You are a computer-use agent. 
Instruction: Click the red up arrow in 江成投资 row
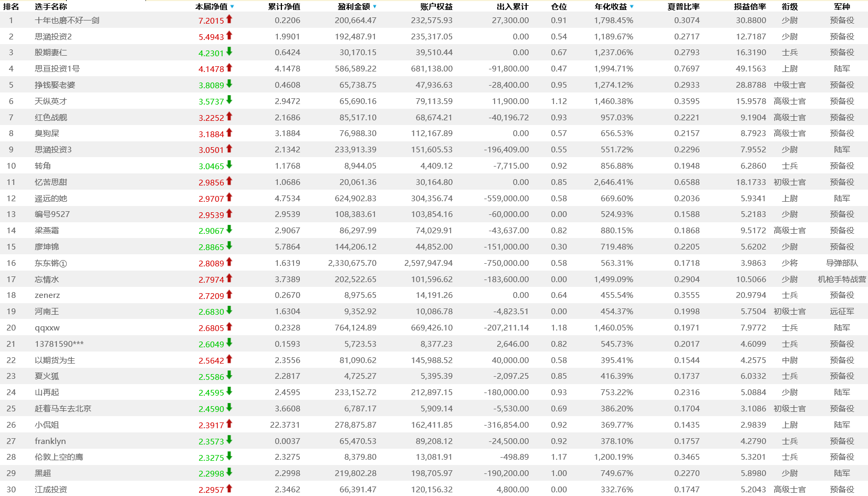pos(229,489)
